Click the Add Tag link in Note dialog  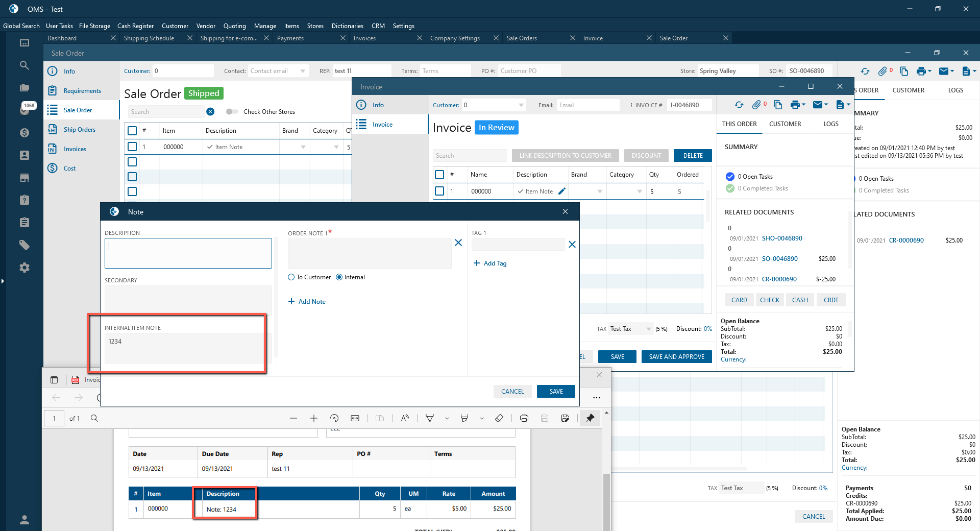point(490,263)
